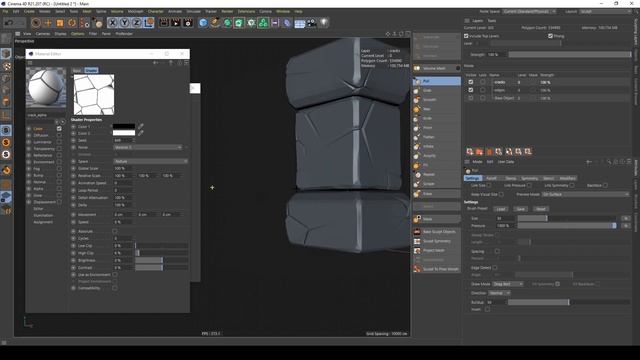
Task: Enable the Bump material channel
Action: point(59,176)
